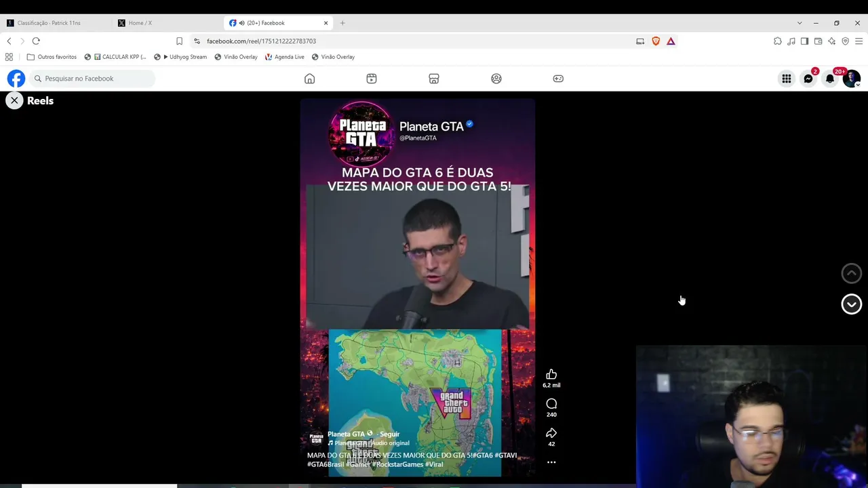This screenshot has width=868, height=488.
Task: Open Brave VPN shield icon
Action: [x=845, y=41]
